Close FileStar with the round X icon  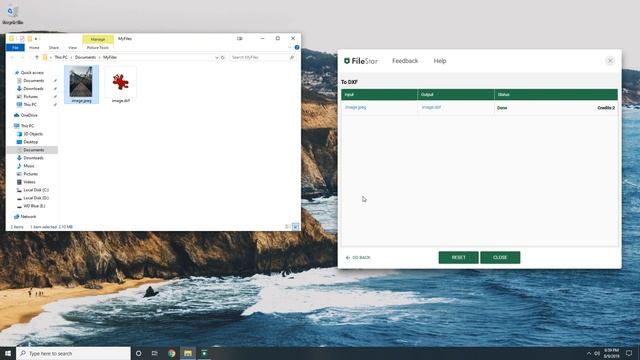click(610, 61)
